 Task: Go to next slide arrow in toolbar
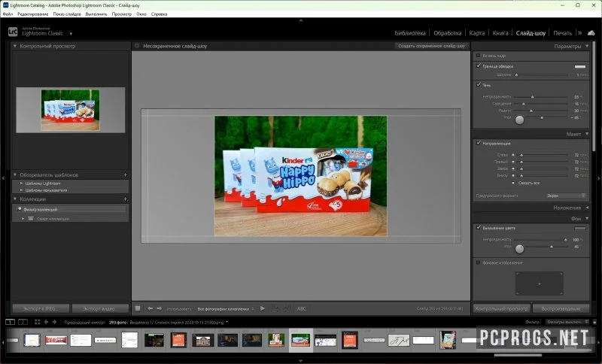click(159, 308)
